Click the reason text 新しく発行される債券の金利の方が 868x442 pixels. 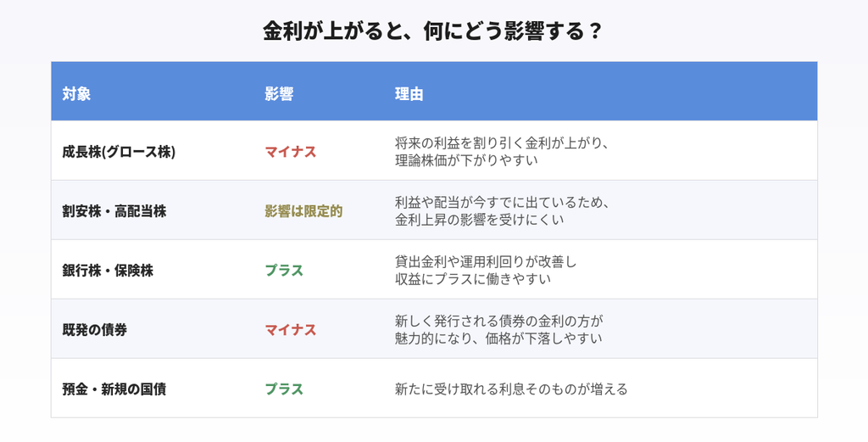click(498, 321)
